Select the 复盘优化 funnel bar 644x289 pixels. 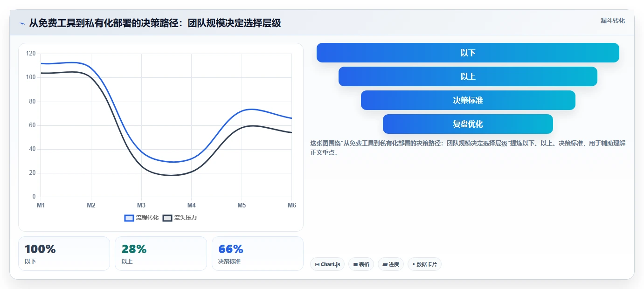click(x=468, y=124)
